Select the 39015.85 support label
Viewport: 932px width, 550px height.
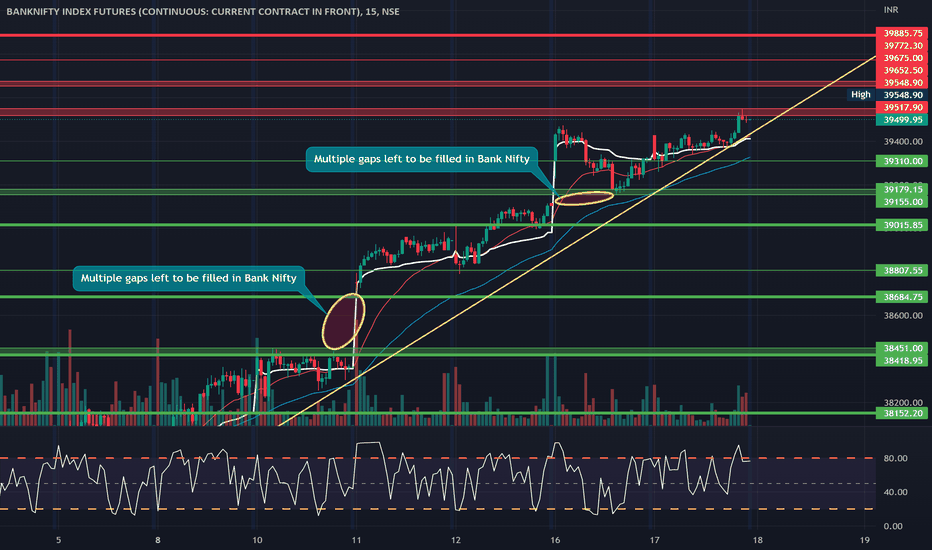coord(902,225)
